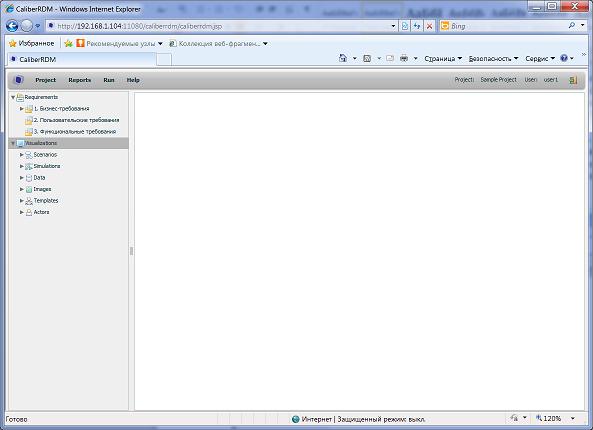Select 3. Функциональные требования item
The width and height of the screenshot is (593, 430).
pos(75,132)
